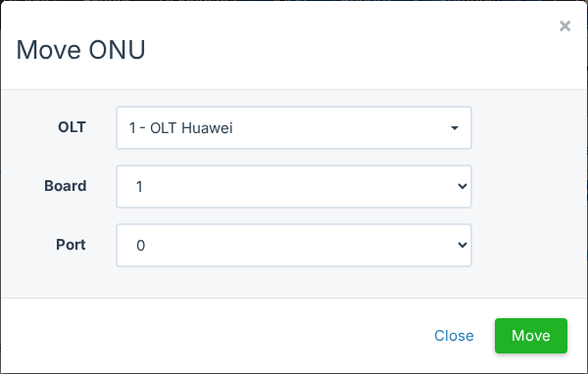
Task: Click the gray space below the Port field
Action: pos(294,282)
